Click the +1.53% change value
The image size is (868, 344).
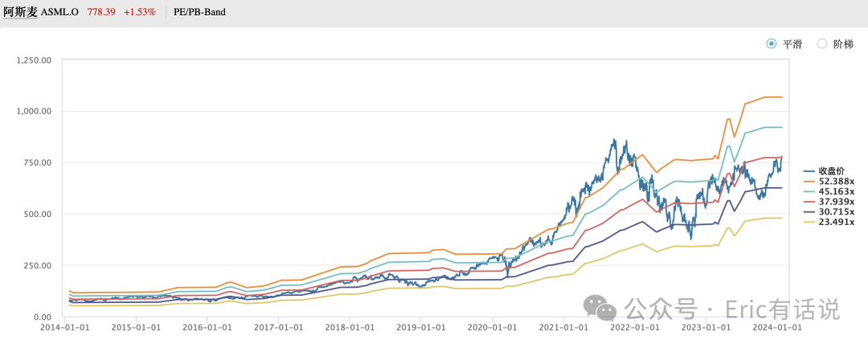click(140, 11)
